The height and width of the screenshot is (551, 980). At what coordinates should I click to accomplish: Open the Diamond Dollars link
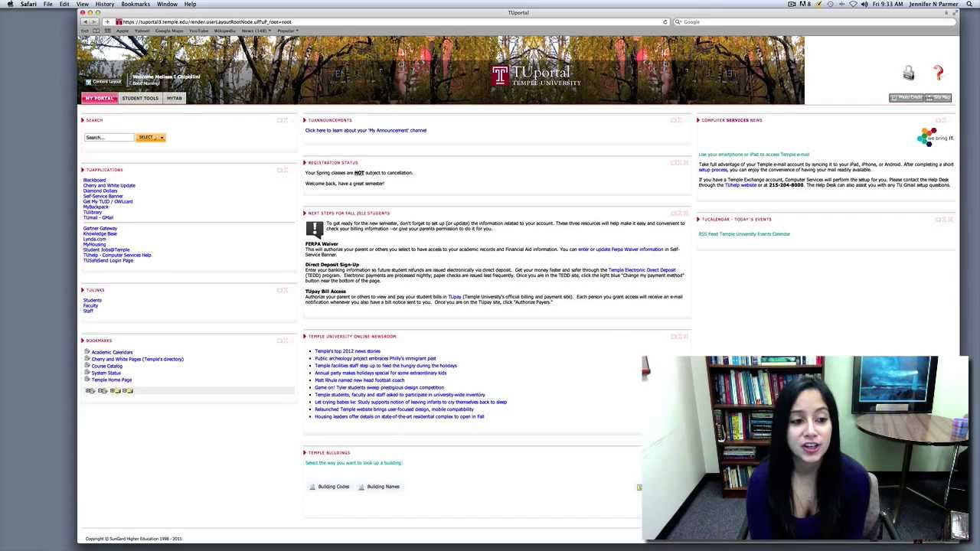[100, 191]
